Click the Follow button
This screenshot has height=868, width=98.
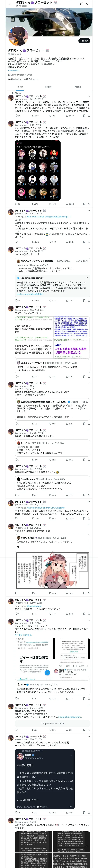[84, 41]
